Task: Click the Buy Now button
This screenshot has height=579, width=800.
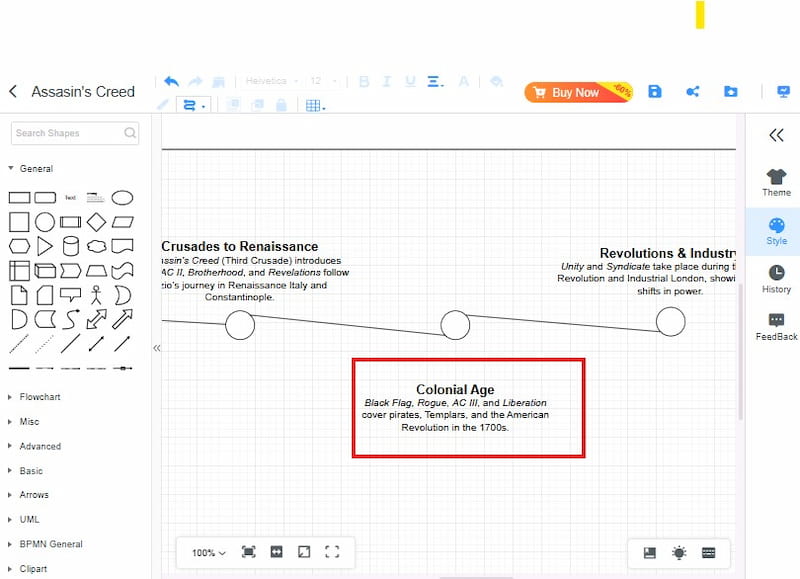Action: point(579,92)
